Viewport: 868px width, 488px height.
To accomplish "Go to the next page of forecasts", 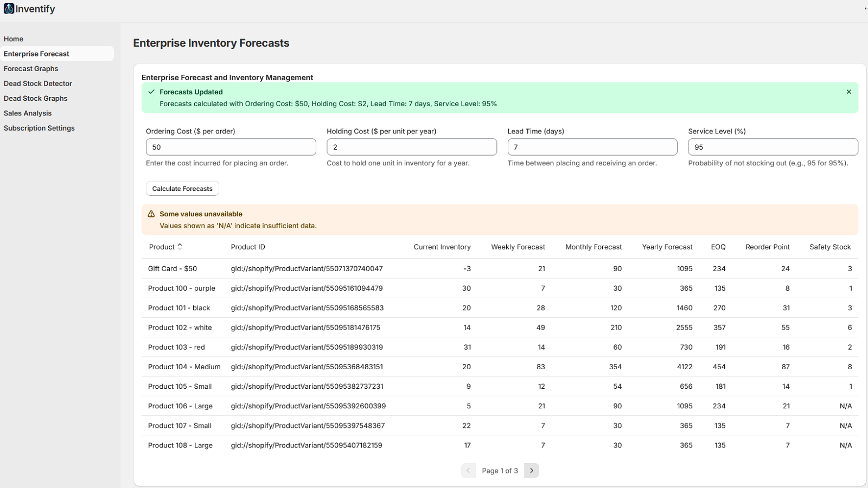I will tap(531, 470).
